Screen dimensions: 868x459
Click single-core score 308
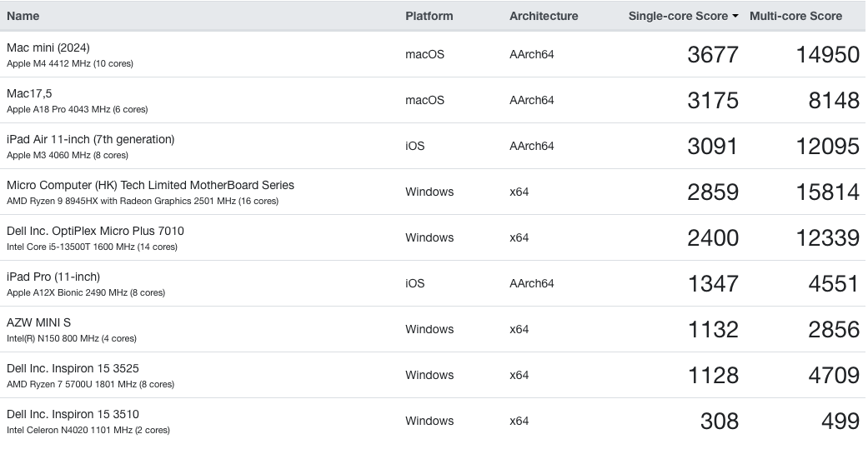pyautogui.click(x=720, y=422)
